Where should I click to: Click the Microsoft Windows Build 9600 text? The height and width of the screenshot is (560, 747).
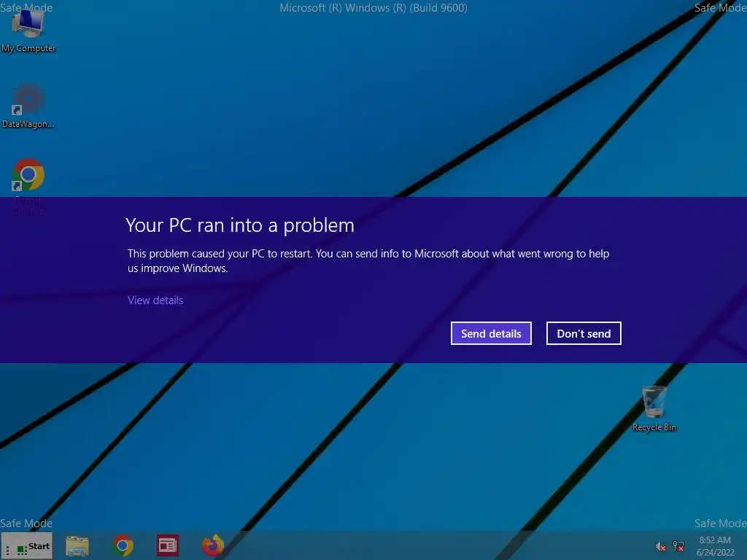(373, 7)
